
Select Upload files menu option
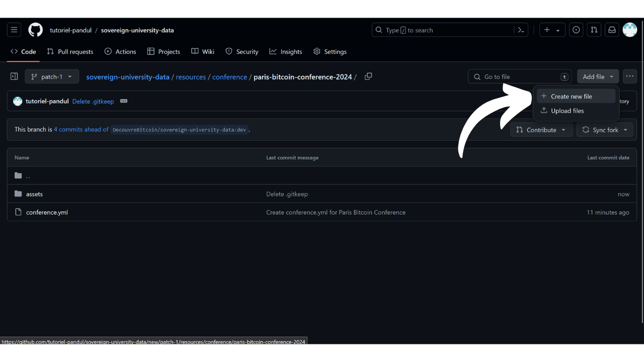coord(576,111)
